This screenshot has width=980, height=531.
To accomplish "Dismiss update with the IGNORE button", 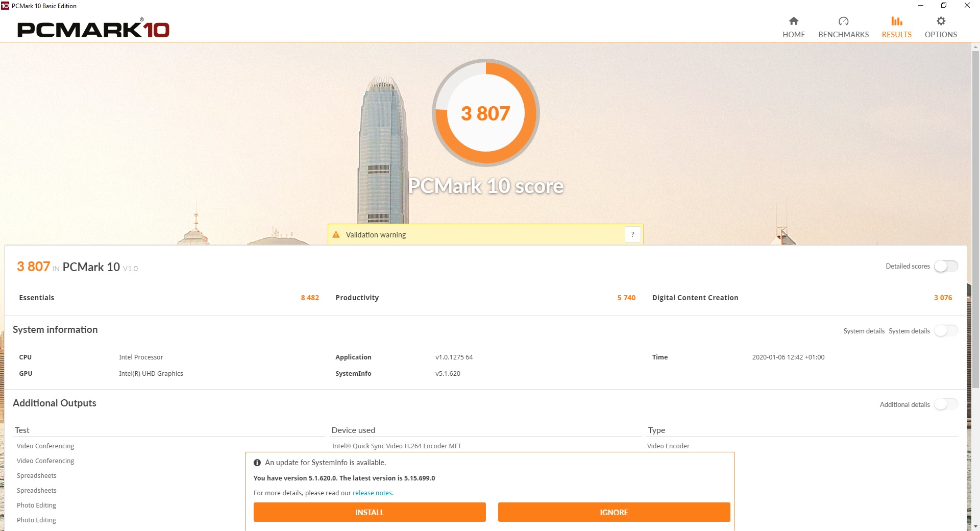I will pos(614,512).
